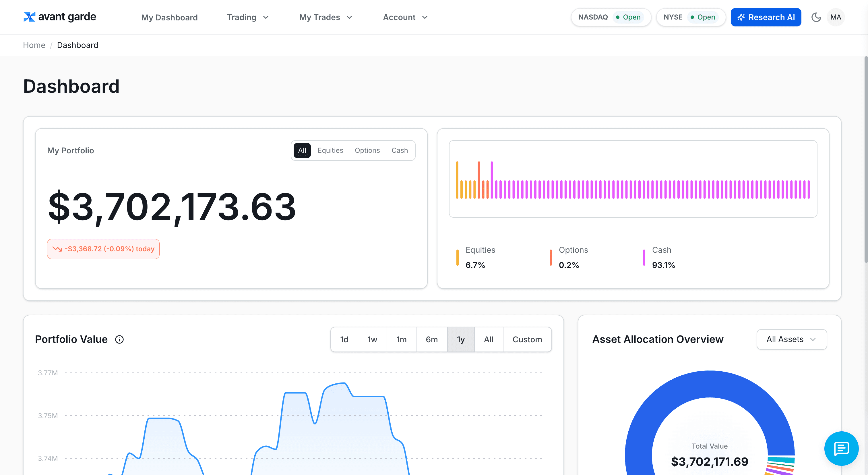Toggle dark mode moon icon
The image size is (868, 475).
[x=816, y=17]
